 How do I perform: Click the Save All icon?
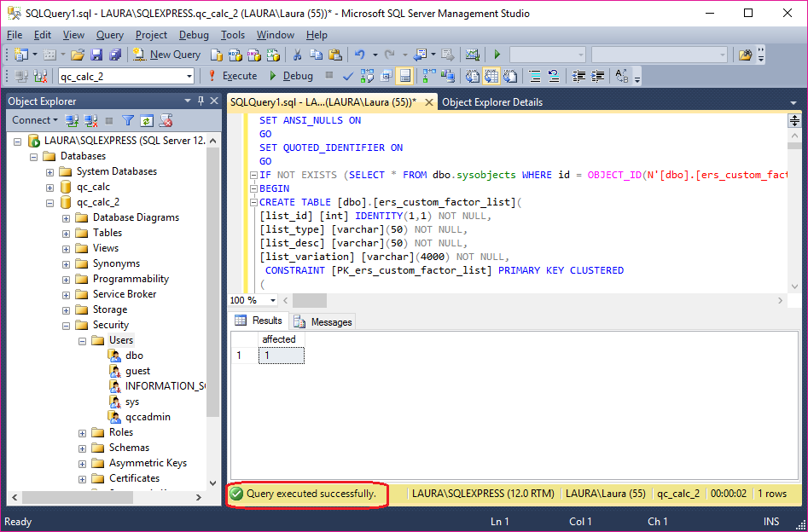[114, 55]
